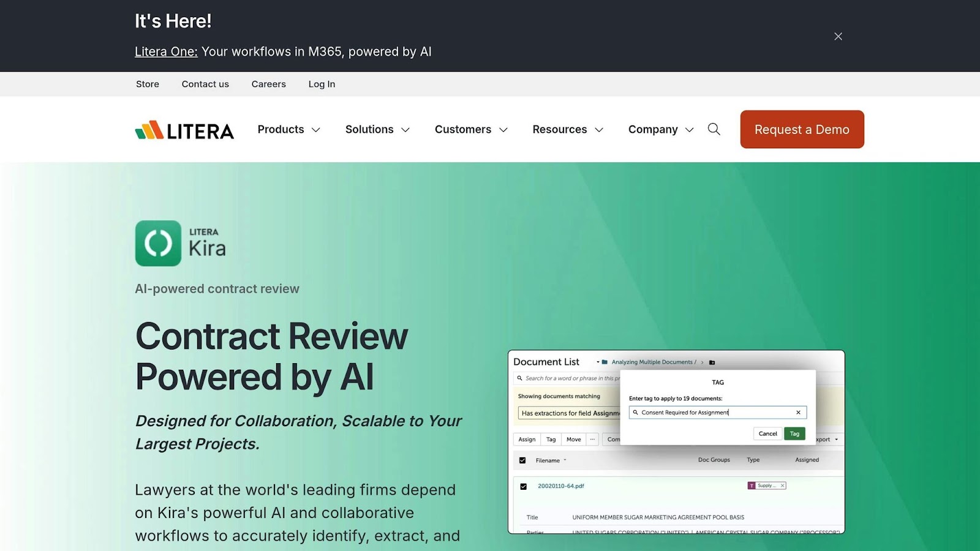The image size is (980, 551).
Task: Click the Assign button in the document toolbar
Action: (527, 440)
